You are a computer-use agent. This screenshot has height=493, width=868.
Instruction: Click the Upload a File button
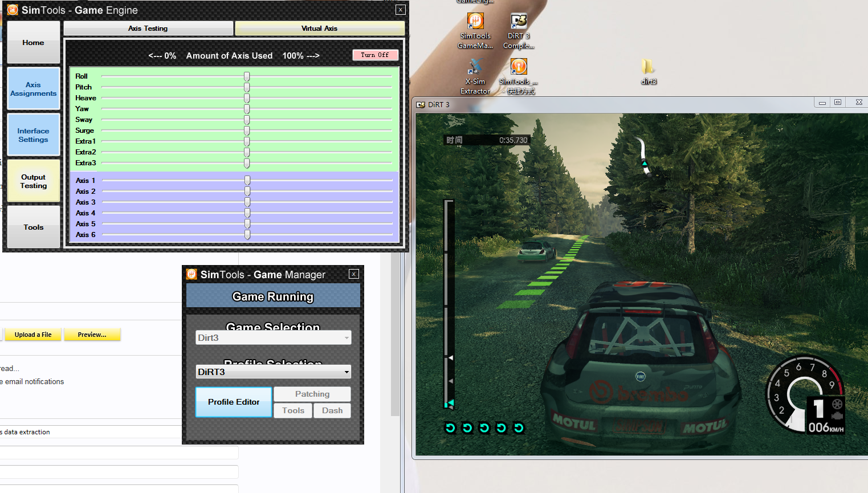tap(33, 335)
